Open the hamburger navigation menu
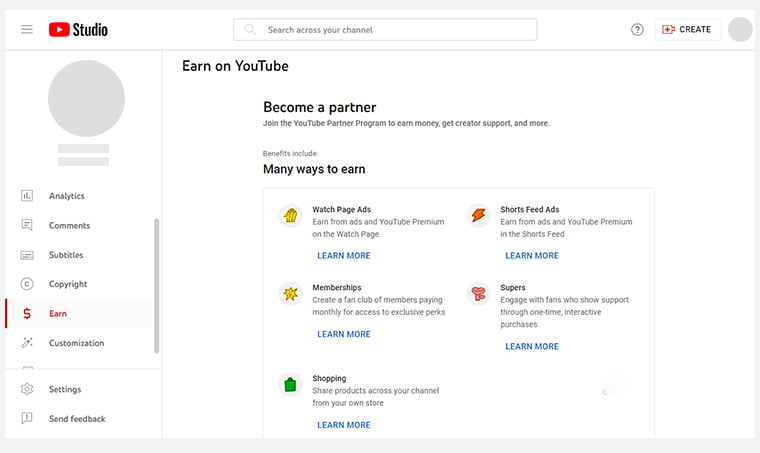760x453 pixels. pyautogui.click(x=27, y=30)
